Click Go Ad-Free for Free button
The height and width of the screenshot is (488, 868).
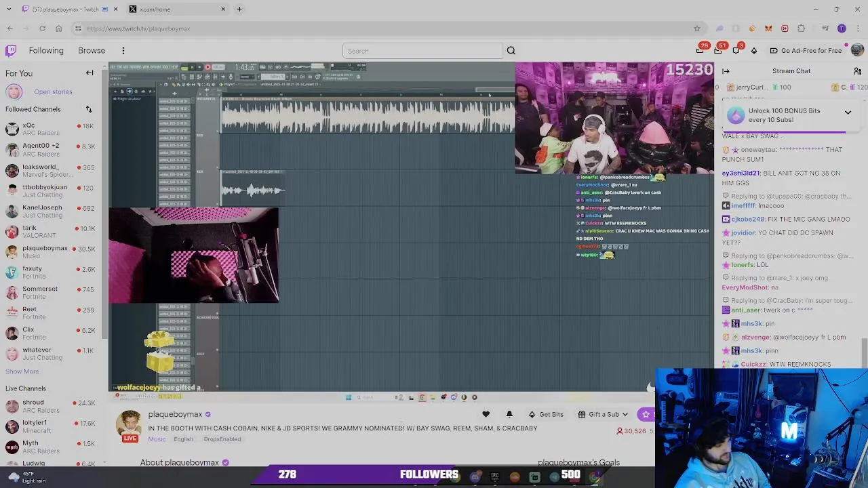click(x=806, y=51)
